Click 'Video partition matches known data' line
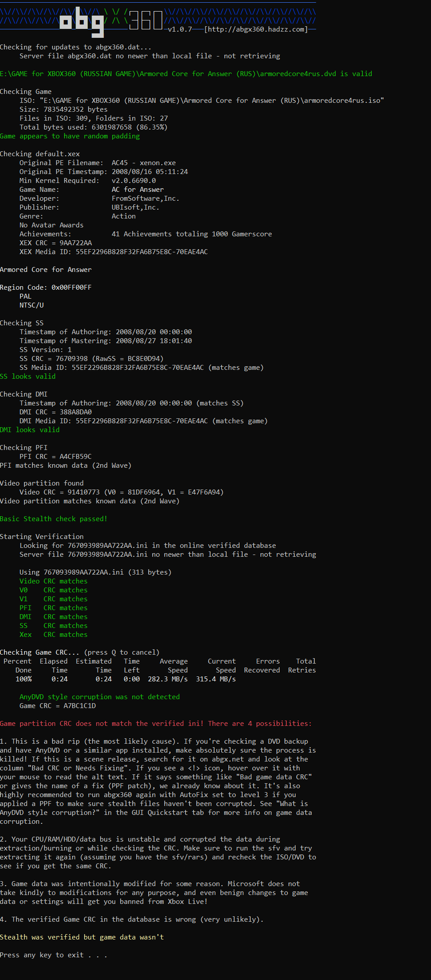The height and width of the screenshot is (980, 431). coord(89,501)
